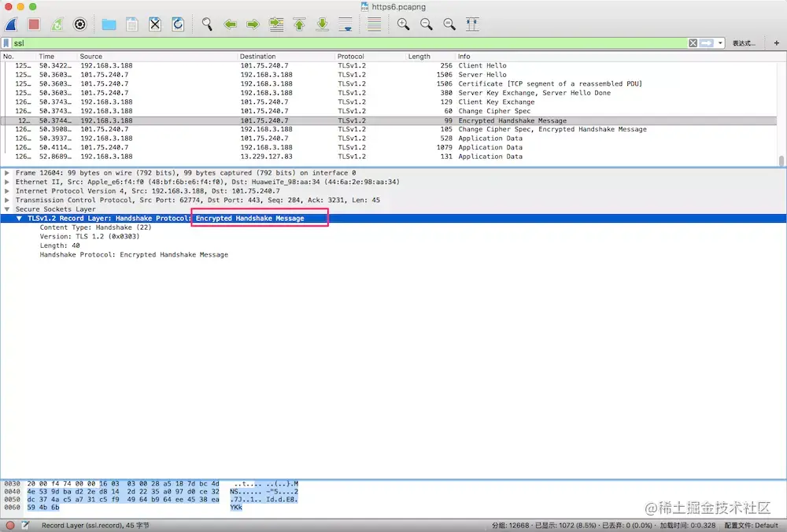Viewport: 787px width, 532px height.
Task: Select Server Key Exchange, Server Hello Done row
Action: (389, 93)
